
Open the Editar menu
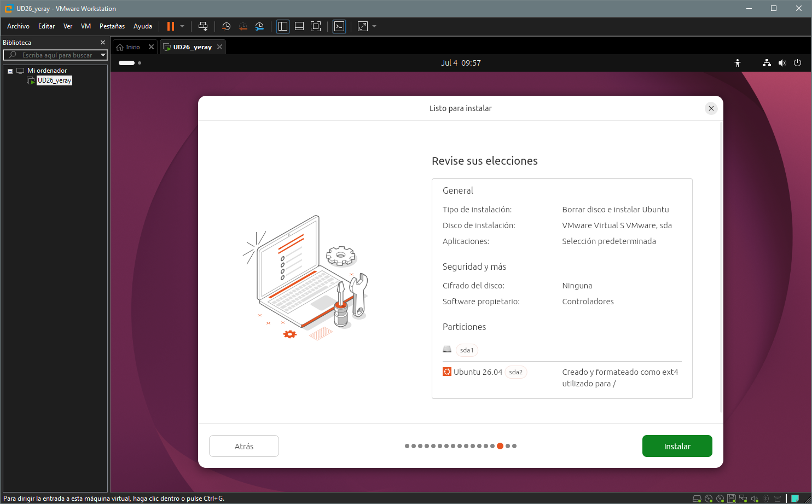coord(47,26)
